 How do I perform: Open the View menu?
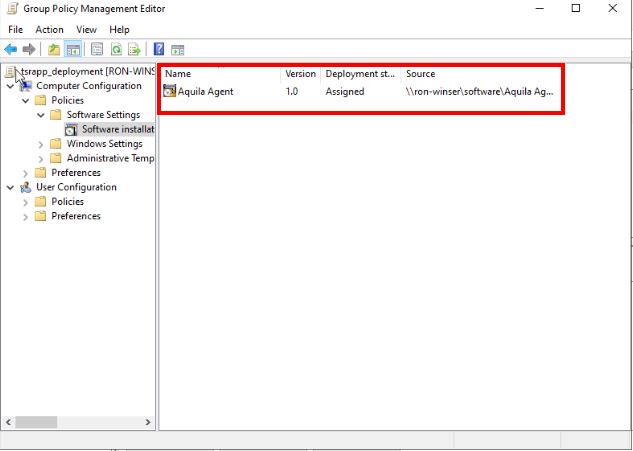86,30
